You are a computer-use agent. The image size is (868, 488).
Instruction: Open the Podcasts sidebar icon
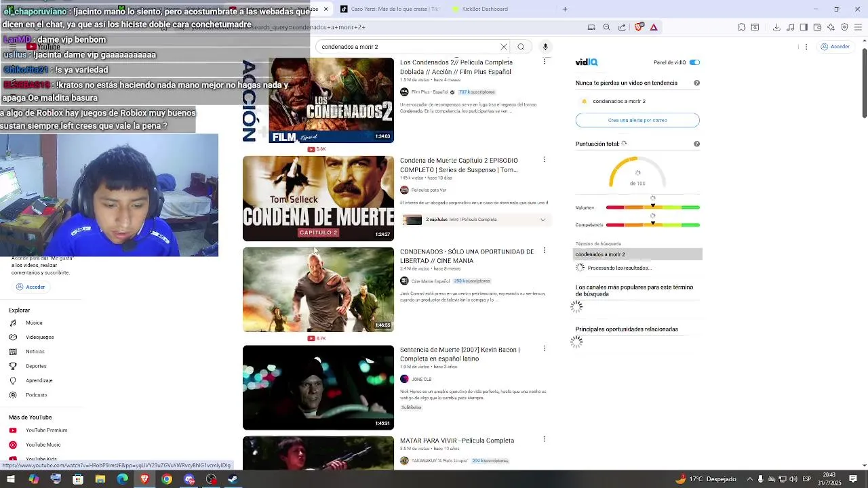(13, 394)
